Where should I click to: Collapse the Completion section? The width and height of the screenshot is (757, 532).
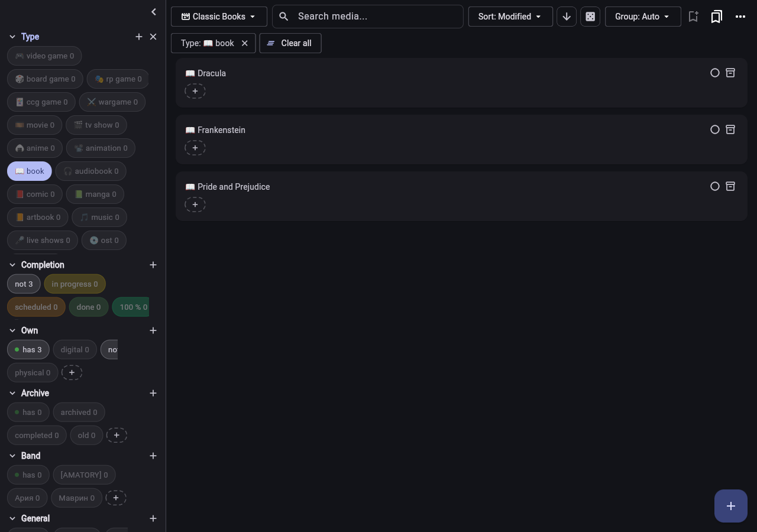click(12, 265)
